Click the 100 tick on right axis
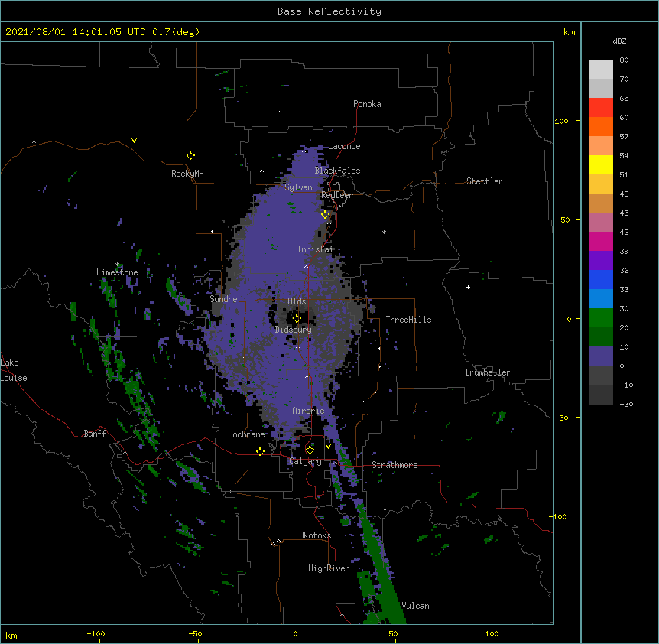Viewport: 659px width, 644px height. (x=561, y=121)
